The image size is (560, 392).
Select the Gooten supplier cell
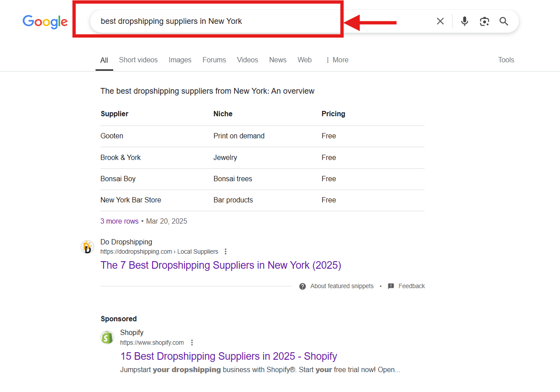pyautogui.click(x=112, y=136)
